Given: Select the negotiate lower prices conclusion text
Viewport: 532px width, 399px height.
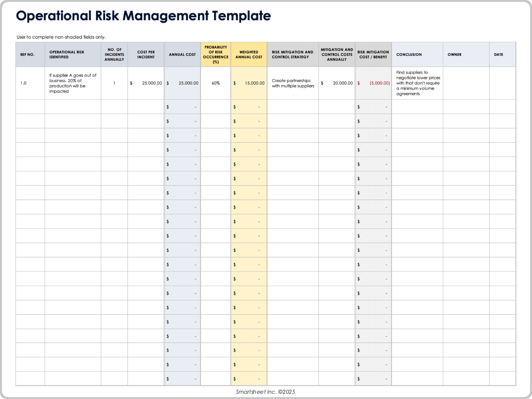Looking at the screenshot, I should [x=417, y=83].
